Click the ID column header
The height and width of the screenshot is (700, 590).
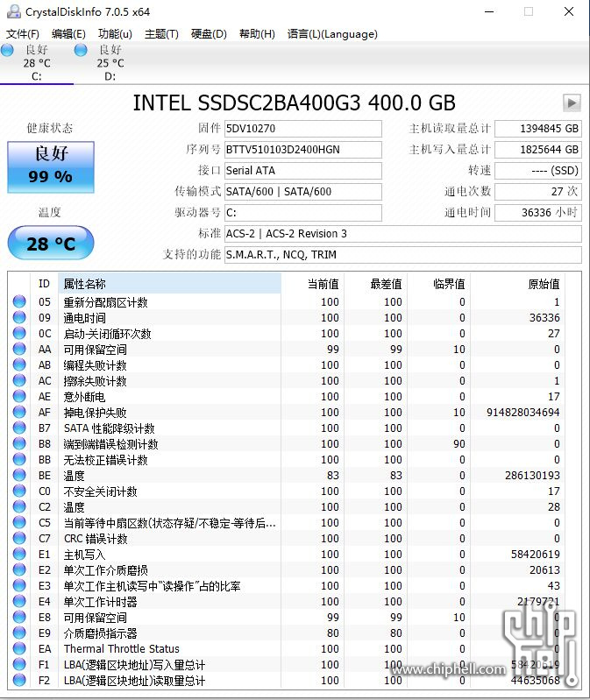(44, 284)
